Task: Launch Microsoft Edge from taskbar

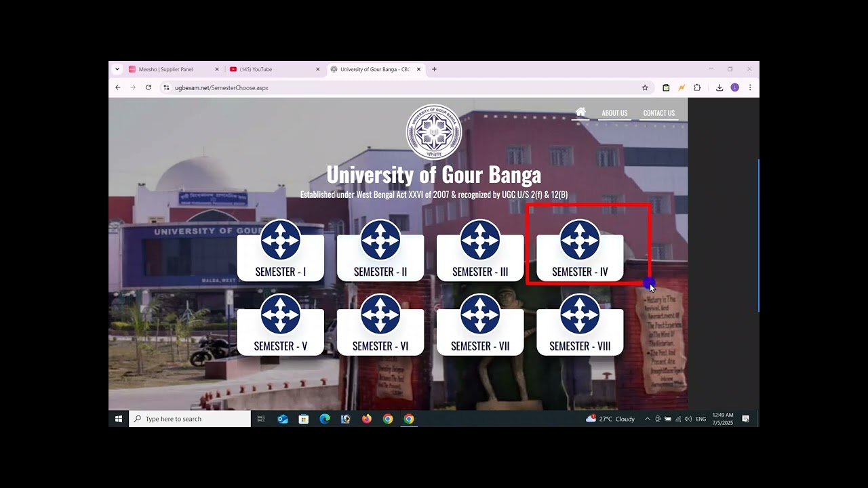Action: click(325, 419)
